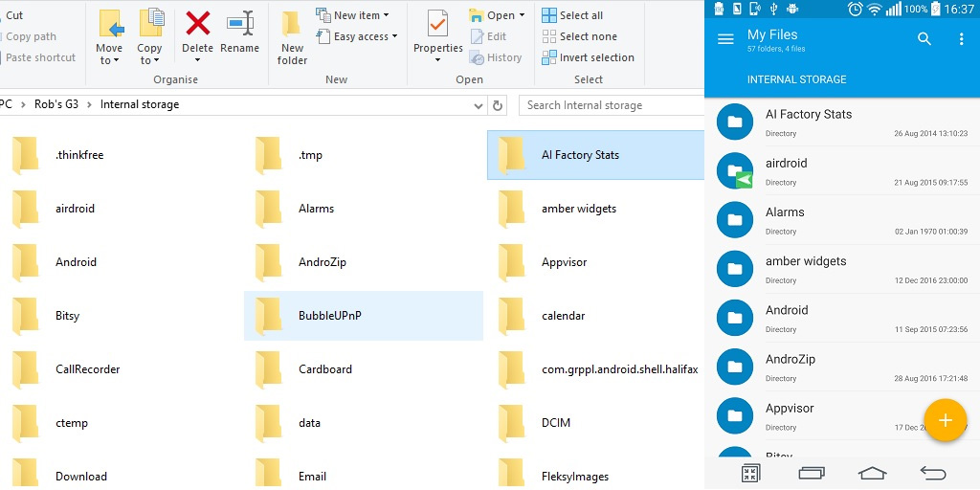Click Rob's G3 in breadcrumb path

pyautogui.click(x=56, y=104)
